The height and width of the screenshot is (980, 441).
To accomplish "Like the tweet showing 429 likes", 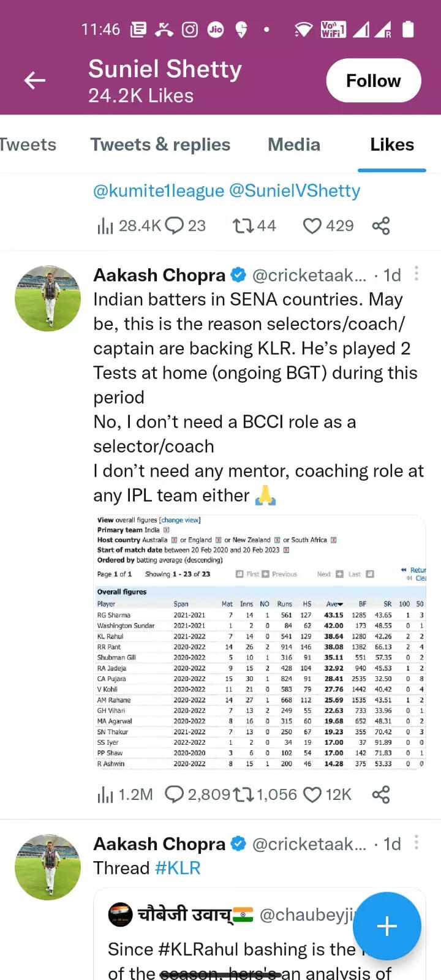I will pyautogui.click(x=312, y=225).
